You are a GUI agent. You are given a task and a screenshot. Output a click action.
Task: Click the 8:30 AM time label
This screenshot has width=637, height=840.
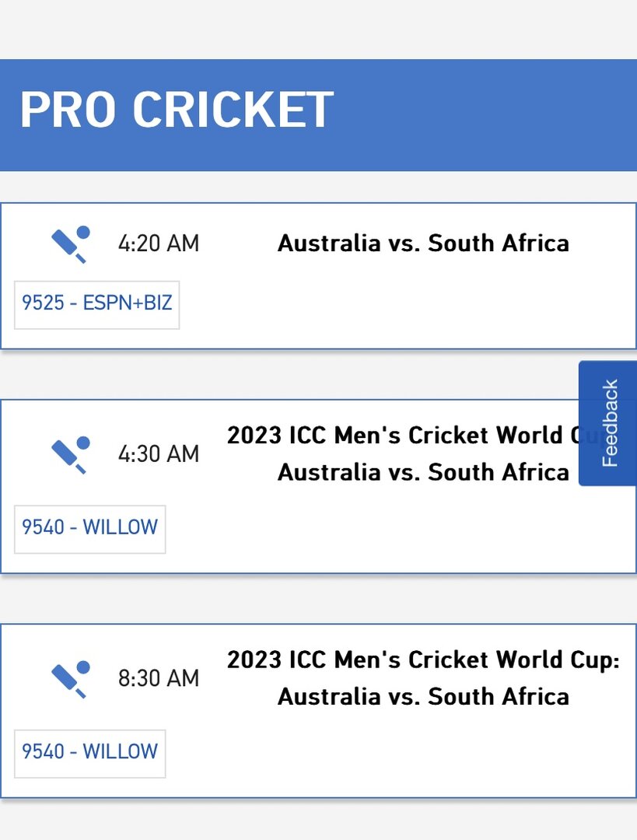point(159,679)
